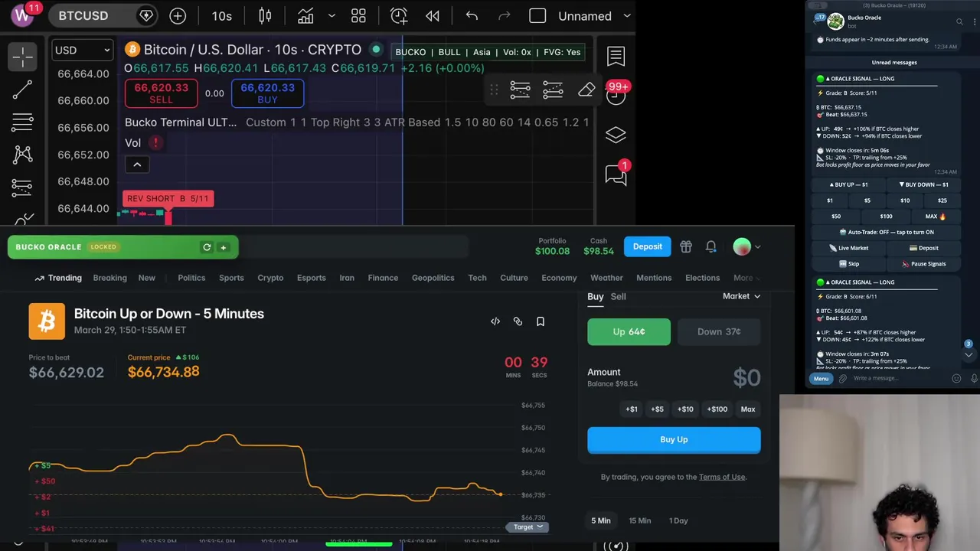Select the 15 Min market interval
This screenshot has width=980, height=551.
tap(640, 520)
